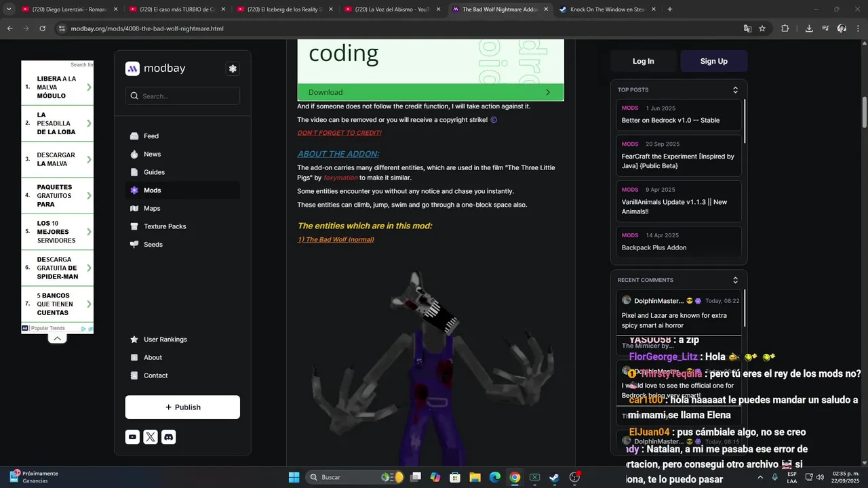Screen dimensions: 868x488
Task: Open Microsoft Edge from taskbar
Action: tap(495, 477)
